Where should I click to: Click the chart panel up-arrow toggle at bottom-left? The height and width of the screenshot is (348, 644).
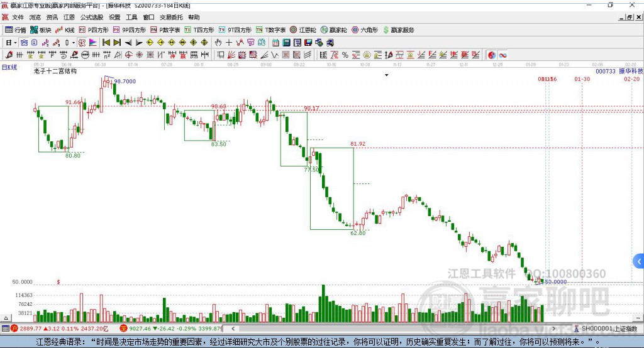pos(6,318)
